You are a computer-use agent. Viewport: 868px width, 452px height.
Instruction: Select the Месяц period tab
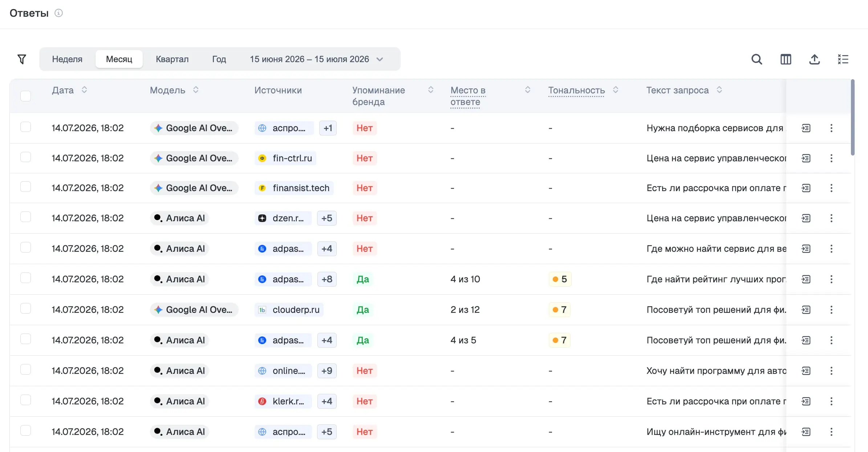119,59
